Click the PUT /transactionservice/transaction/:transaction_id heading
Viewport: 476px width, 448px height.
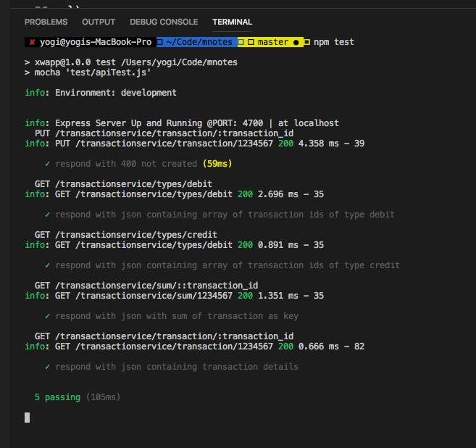164,133
